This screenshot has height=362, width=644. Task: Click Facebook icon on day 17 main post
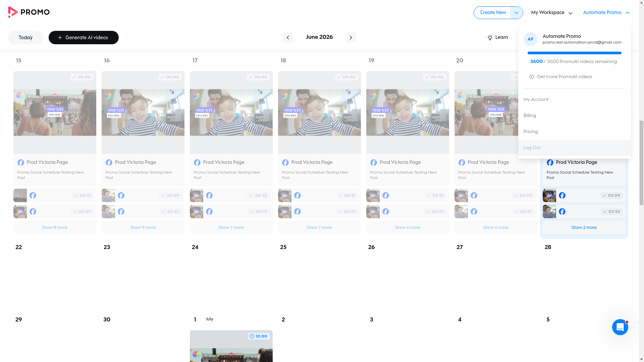click(x=197, y=163)
